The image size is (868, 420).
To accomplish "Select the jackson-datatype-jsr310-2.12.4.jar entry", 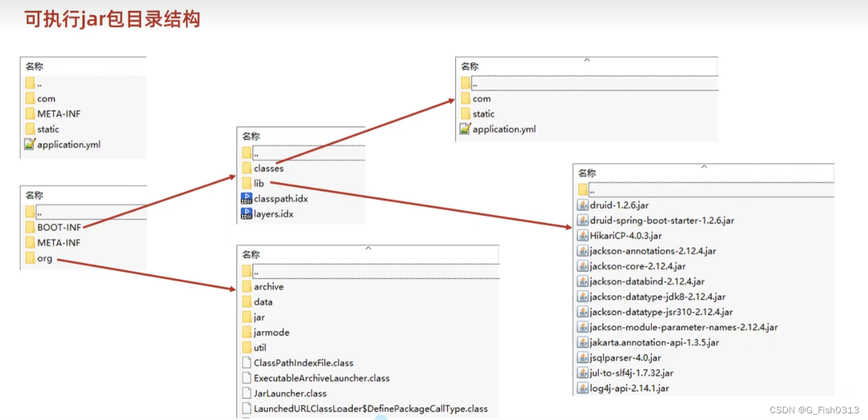I will [x=655, y=312].
